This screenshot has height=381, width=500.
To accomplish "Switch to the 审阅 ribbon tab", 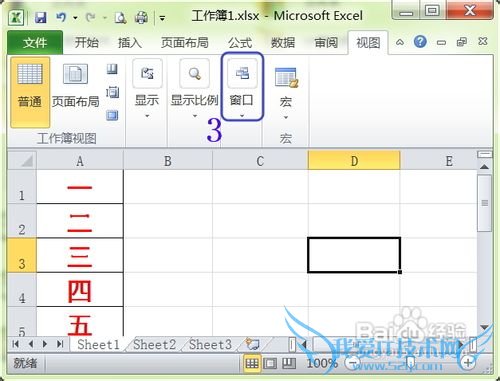I will (326, 43).
